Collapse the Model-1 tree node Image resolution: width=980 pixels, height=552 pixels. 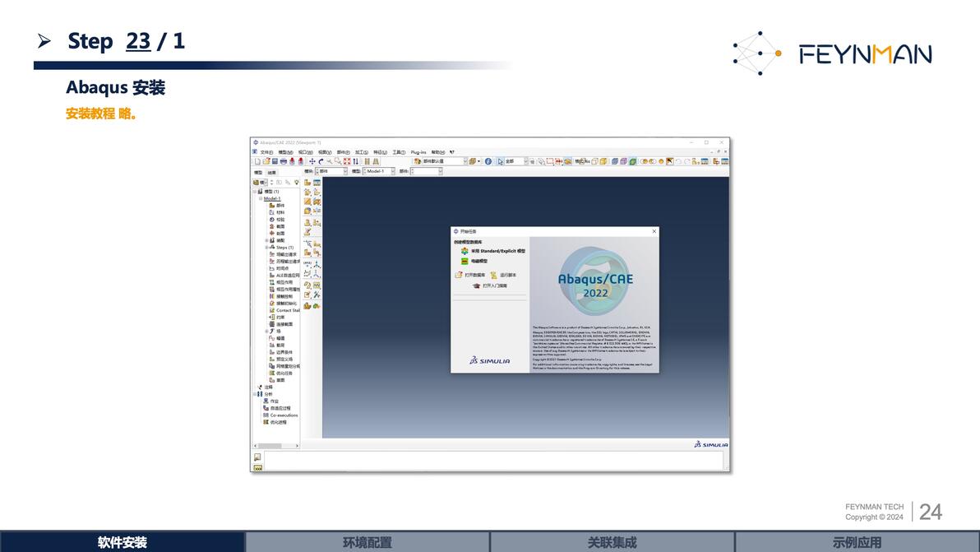point(261,199)
